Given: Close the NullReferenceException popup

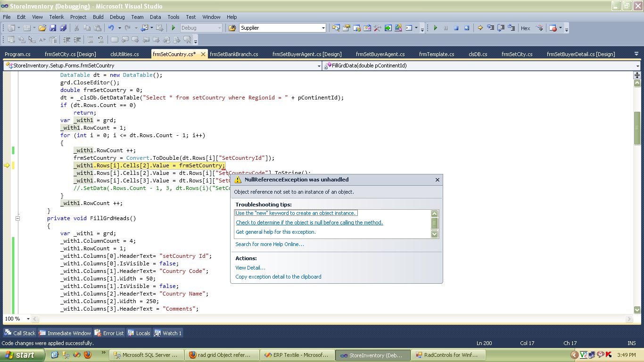Looking at the screenshot, I should [437, 180].
